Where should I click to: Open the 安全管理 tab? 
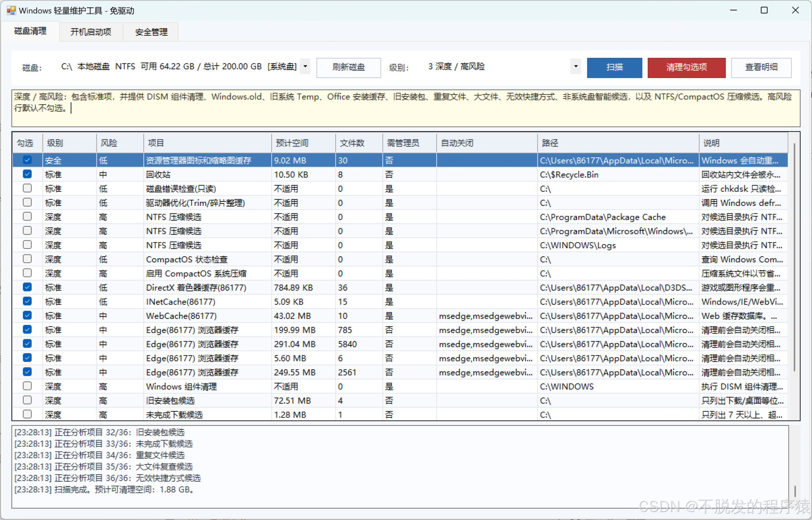click(x=151, y=32)
